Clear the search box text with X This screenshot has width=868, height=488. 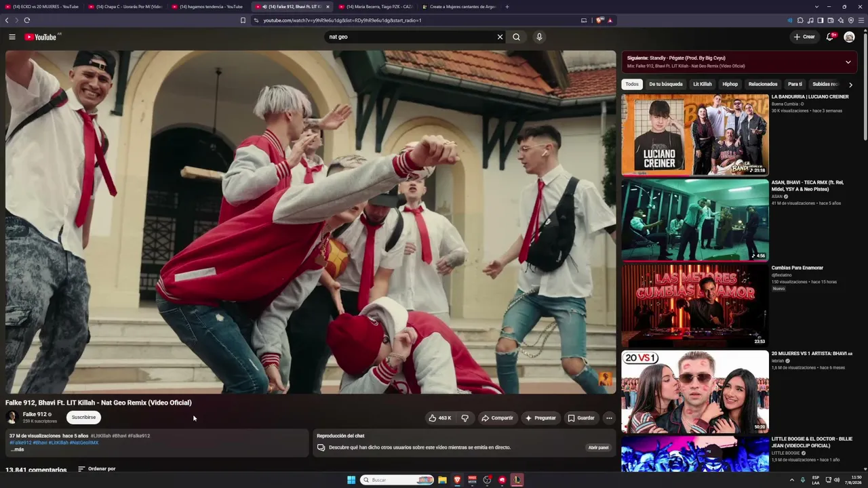click(500, 37)
